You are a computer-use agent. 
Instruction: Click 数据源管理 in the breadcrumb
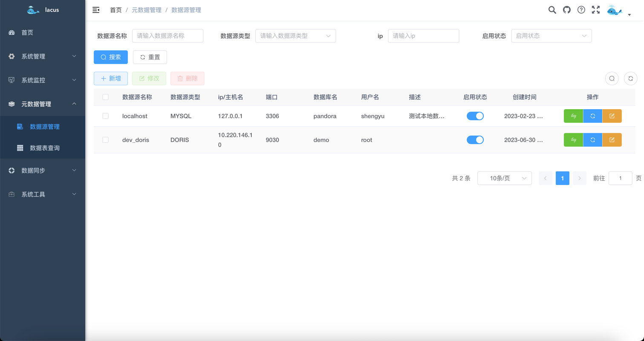coord(186,10)
